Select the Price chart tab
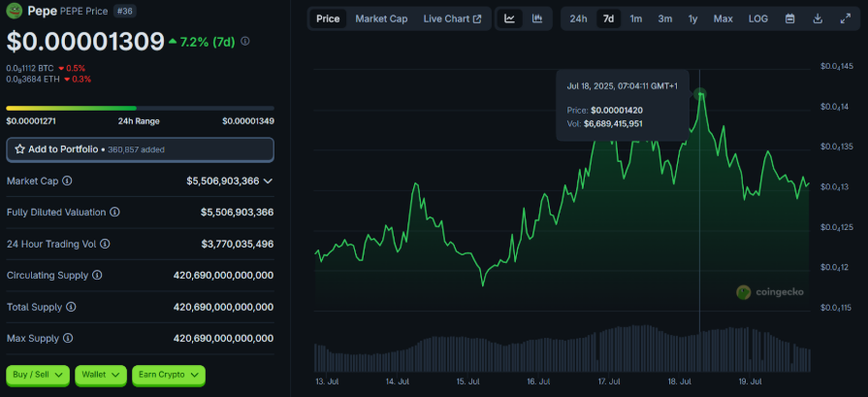This screenshot has width=868, height=397. tap(328, 18)
